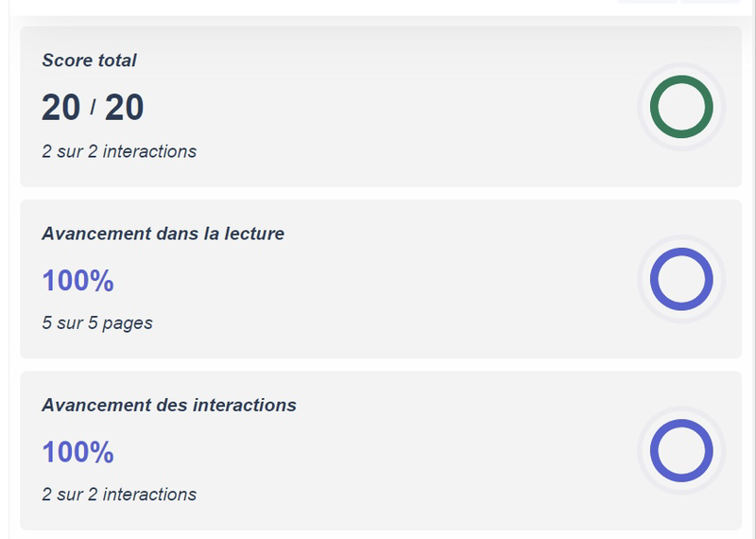Select the Score total card

(378, 106)
